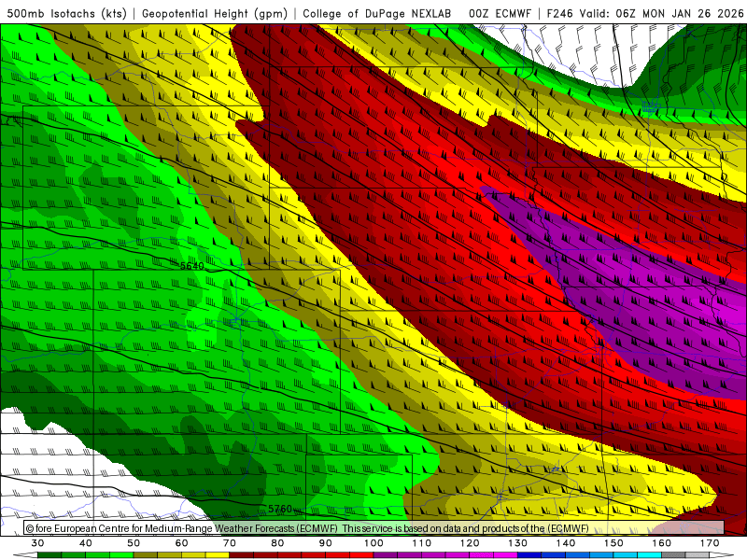747x560 pixels.
Task: Click the ECMWF copyright notice text
Action: coord(307,528)
